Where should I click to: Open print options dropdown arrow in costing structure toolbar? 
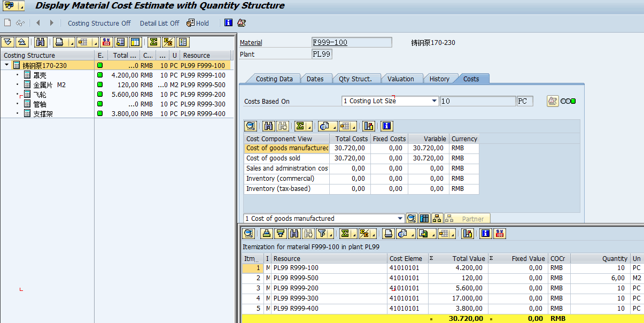[x=72, y=42]
